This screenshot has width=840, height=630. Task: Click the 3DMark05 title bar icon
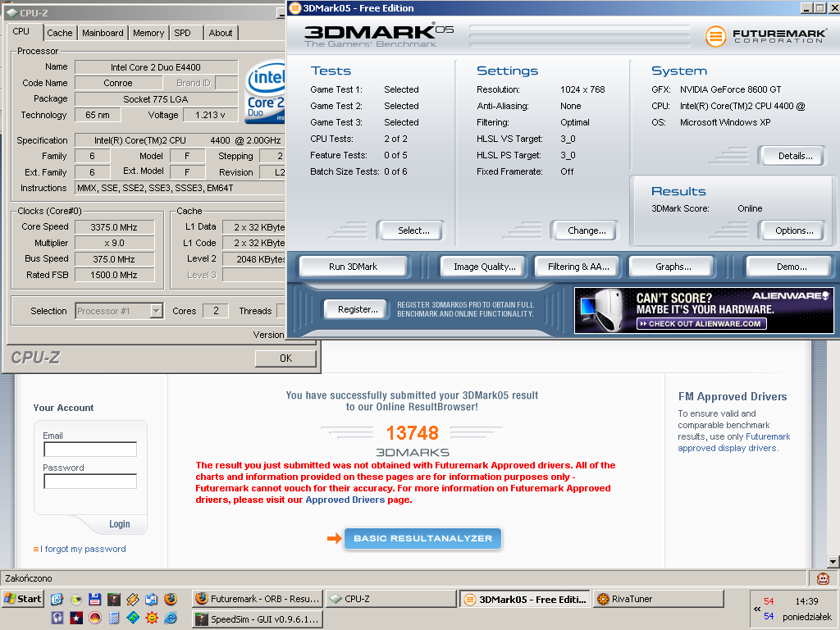point(294,7)
